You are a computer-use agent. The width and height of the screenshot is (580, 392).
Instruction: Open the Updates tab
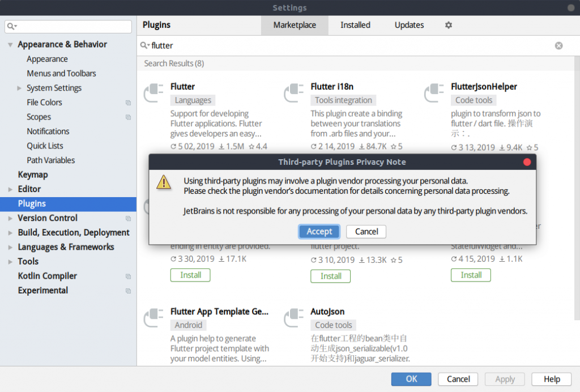click(409, 25)
